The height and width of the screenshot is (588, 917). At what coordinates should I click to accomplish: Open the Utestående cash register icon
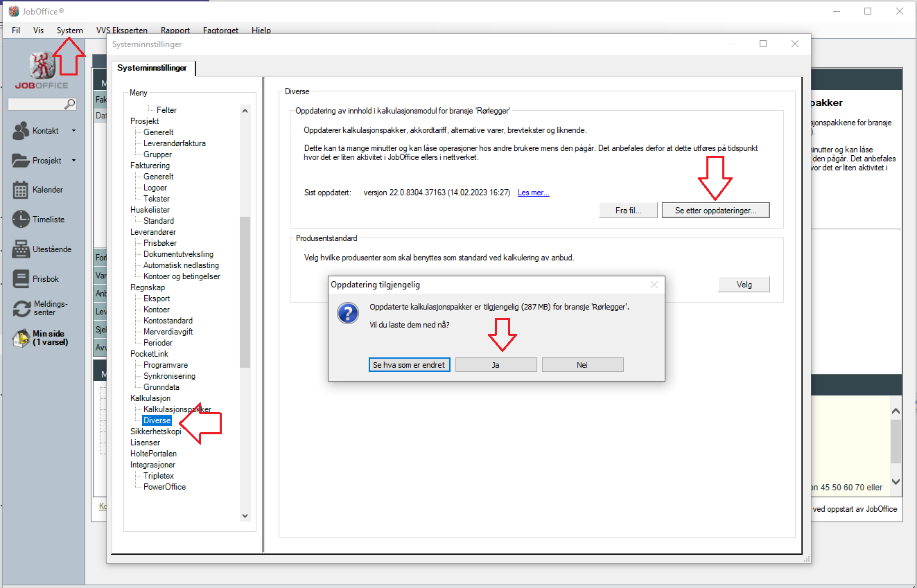tap(21, 249)
